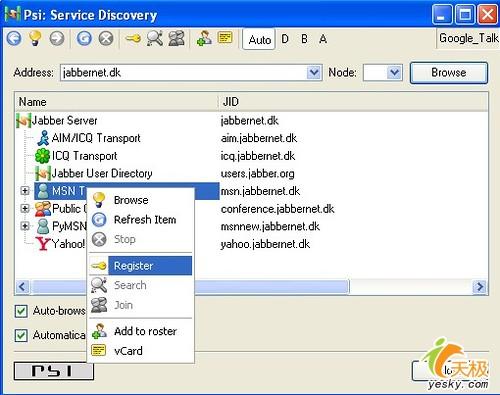Click the horizontal scrollbar left arrow

pos(22,287)
